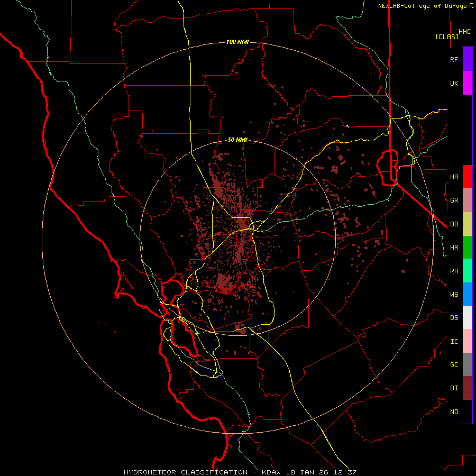Click the IC legend label
This screenshot has width=476, height=476.
pos(454,342)
